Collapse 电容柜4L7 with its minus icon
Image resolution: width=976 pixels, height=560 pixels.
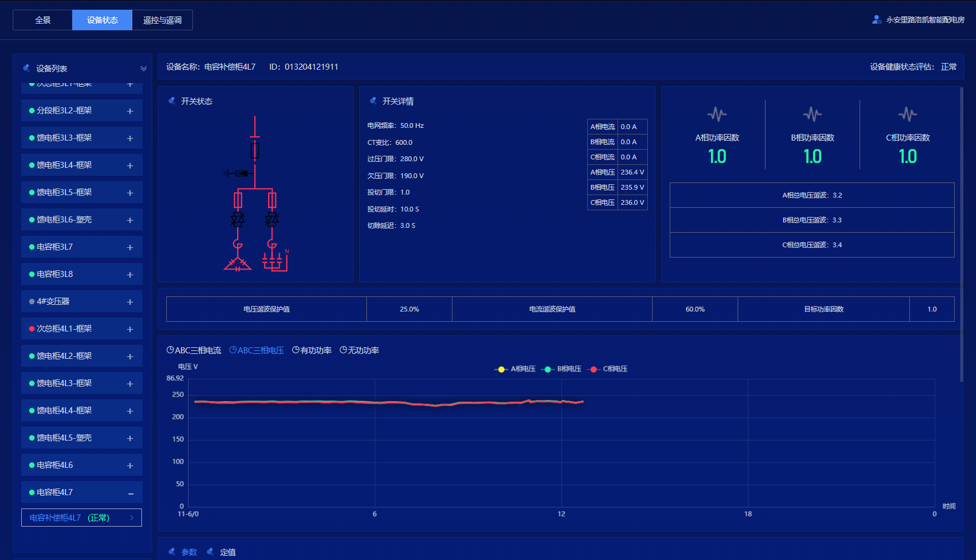click(x=130, y=493)
